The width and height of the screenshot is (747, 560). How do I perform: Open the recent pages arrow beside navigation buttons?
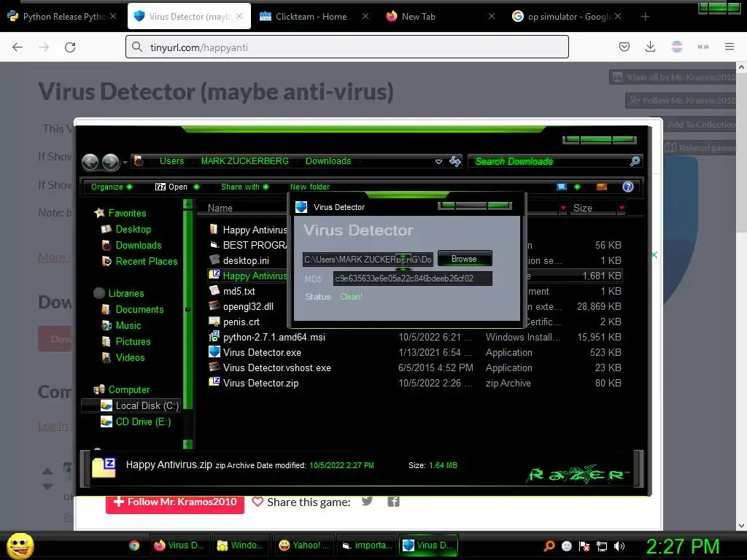point(125,163)
